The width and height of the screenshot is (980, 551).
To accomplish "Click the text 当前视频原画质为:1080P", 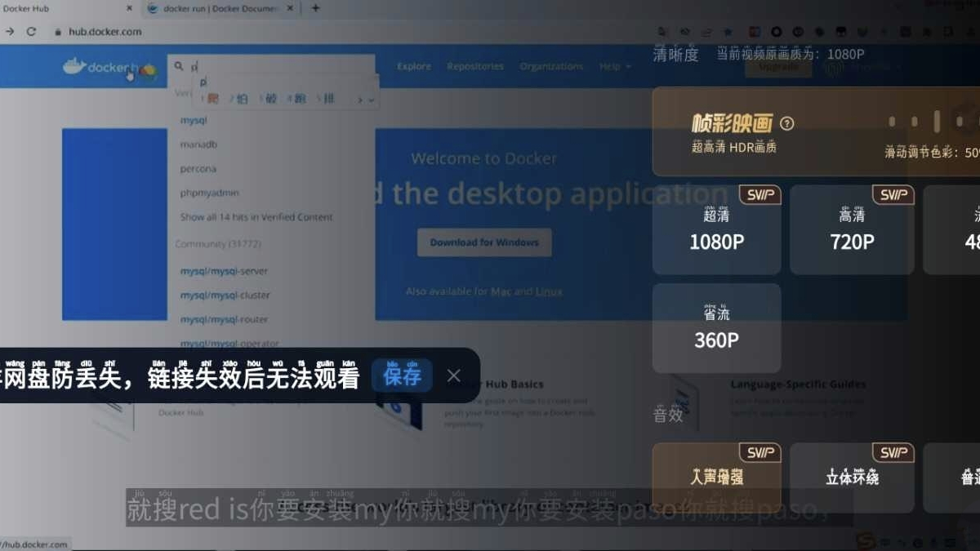I will (x=791, y=55).
